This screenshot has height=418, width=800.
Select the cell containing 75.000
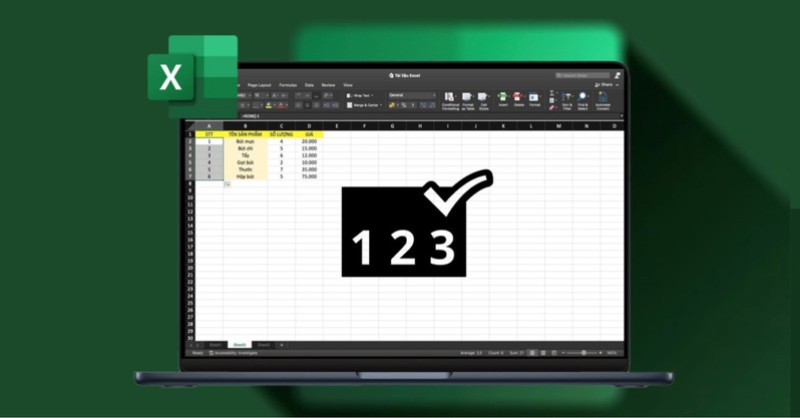click(x=309, y=177)
